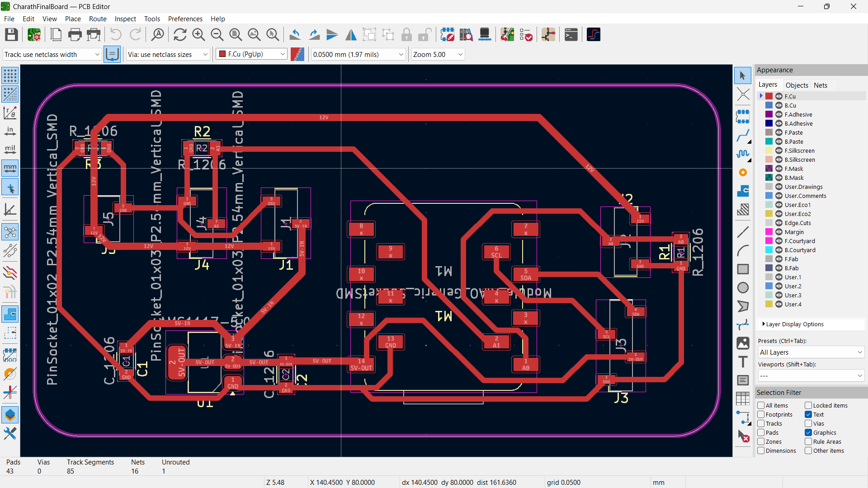868x488 pixels.
Task: Click F.Cu layer color swatch
Action: 769,96
